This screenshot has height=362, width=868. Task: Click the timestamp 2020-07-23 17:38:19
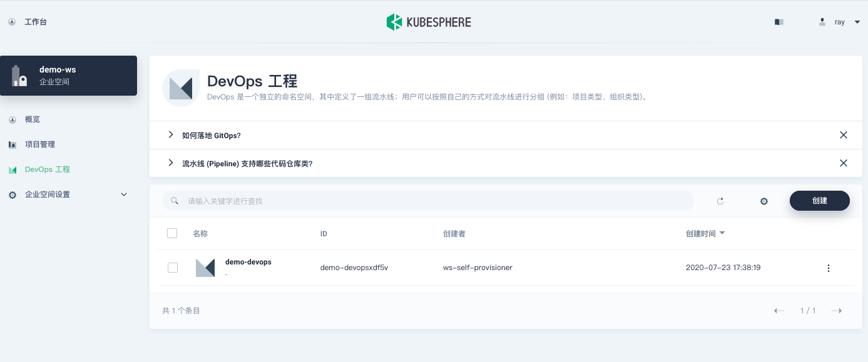point(723,268)
